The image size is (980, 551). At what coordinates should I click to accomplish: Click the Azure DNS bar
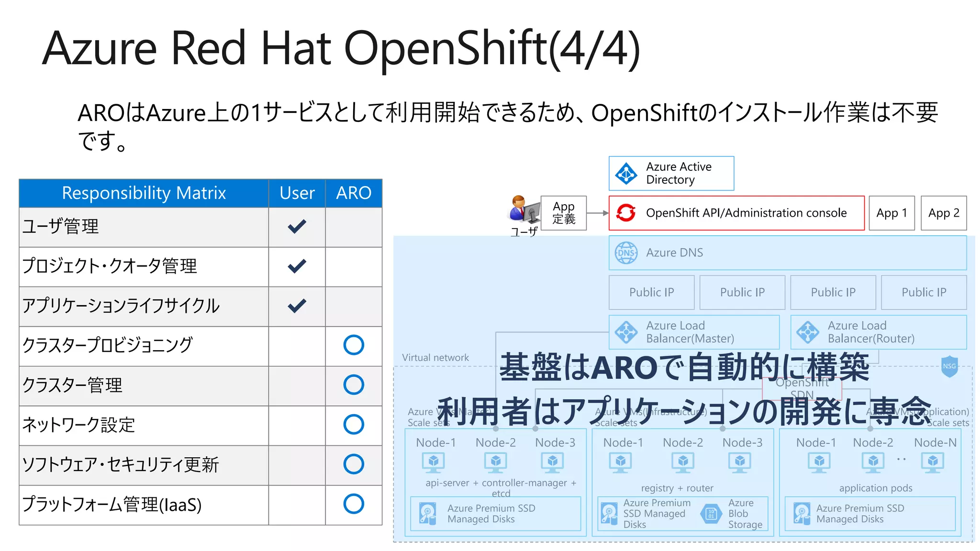tap(788, 253)
